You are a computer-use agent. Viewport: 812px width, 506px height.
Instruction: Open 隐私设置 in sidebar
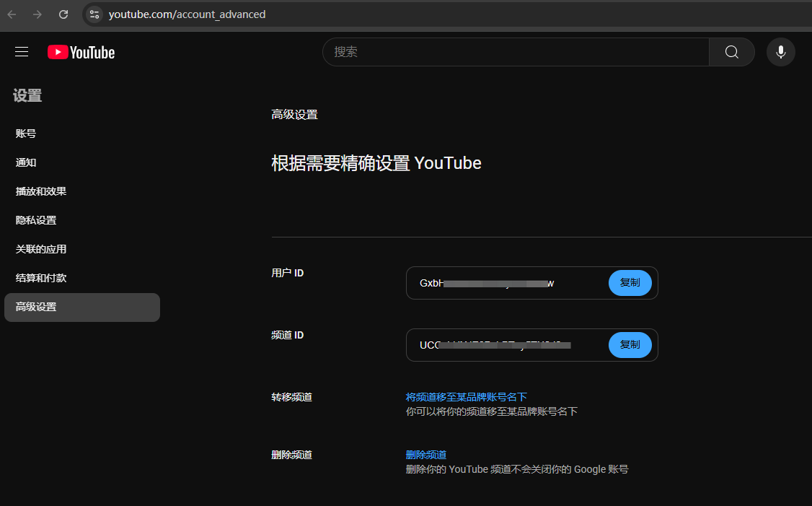[x=36, y=220]
